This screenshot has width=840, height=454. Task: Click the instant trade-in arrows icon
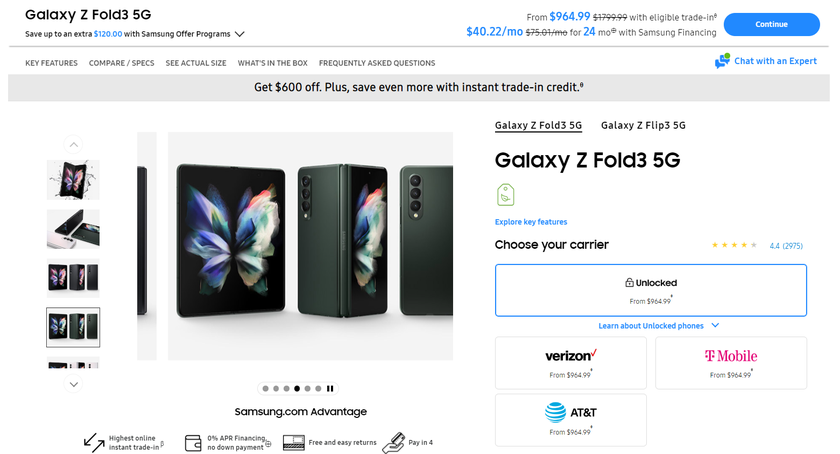94,442
